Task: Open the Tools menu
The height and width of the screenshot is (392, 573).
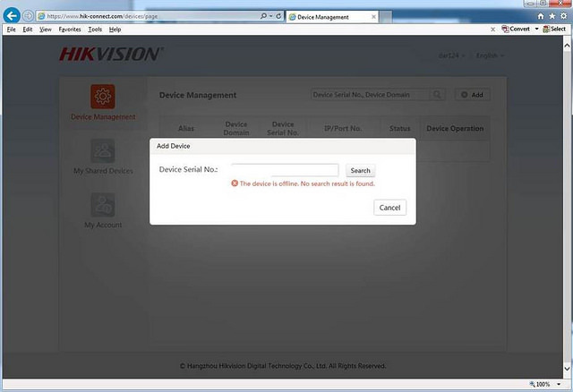Action: 95,30
